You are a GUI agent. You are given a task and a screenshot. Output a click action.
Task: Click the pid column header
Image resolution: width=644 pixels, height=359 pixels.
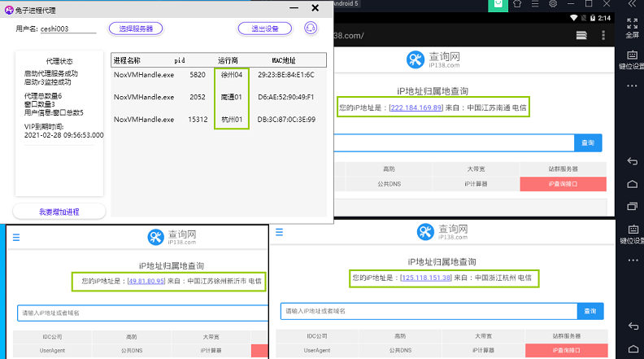tap(180, 60)
